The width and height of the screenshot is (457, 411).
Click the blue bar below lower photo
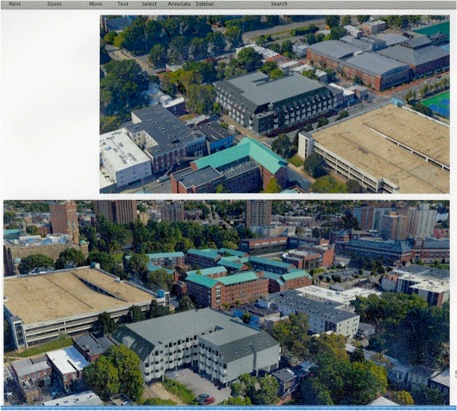228,408
